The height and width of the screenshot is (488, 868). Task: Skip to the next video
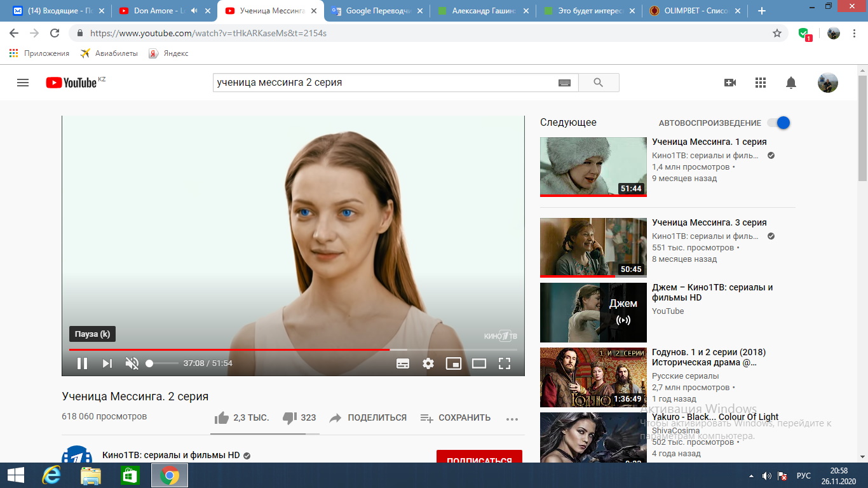click(107, 363)
